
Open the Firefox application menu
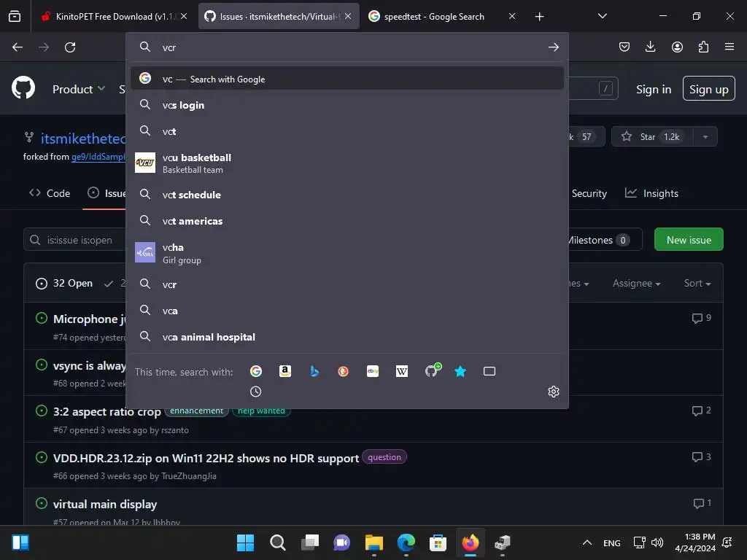(729, 47)
